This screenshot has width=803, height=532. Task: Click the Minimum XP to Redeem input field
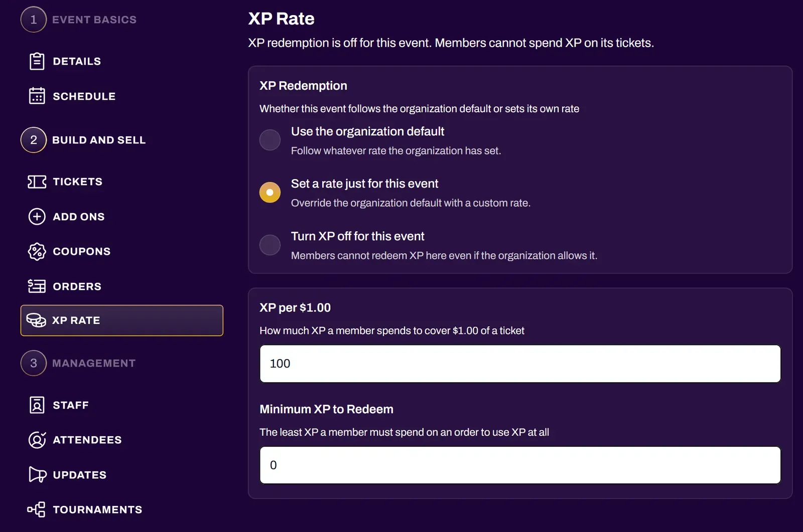[x=520, y=465]
